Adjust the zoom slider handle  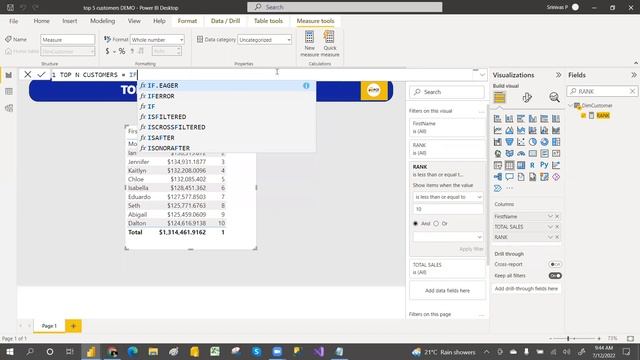pyautogui.click(x=568, y=338)
